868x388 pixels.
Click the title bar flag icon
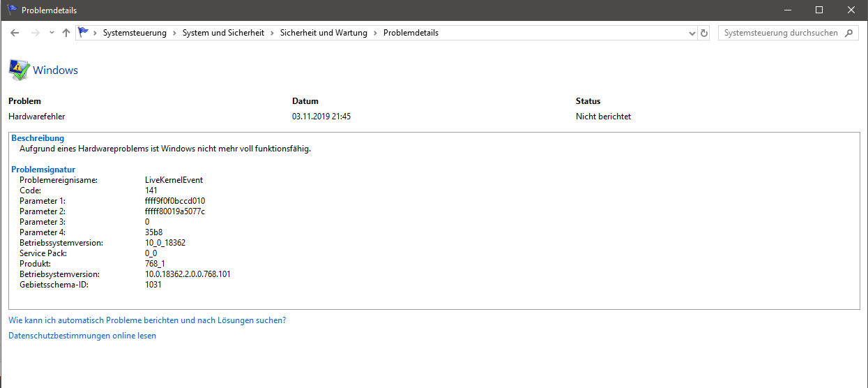pos(12,10)
